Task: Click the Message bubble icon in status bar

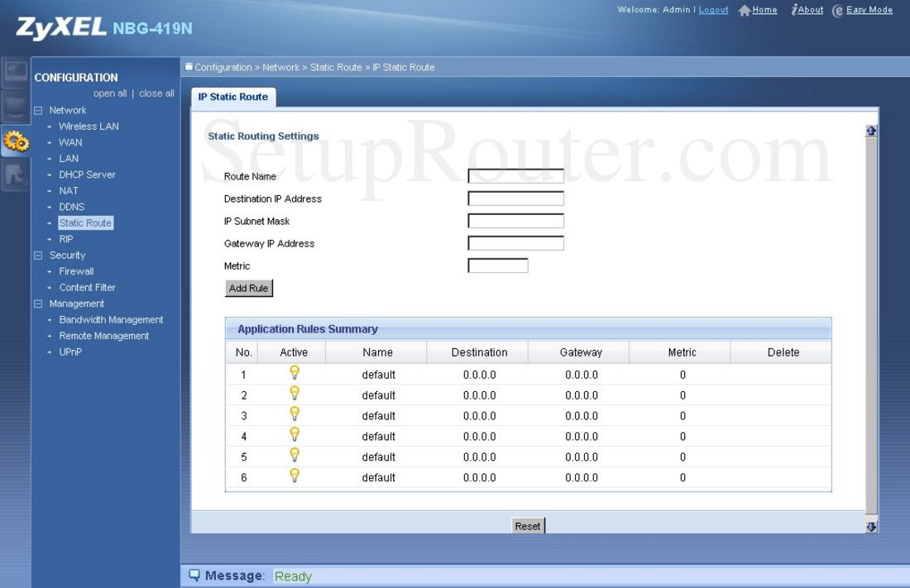Action: tap(194, 574)
